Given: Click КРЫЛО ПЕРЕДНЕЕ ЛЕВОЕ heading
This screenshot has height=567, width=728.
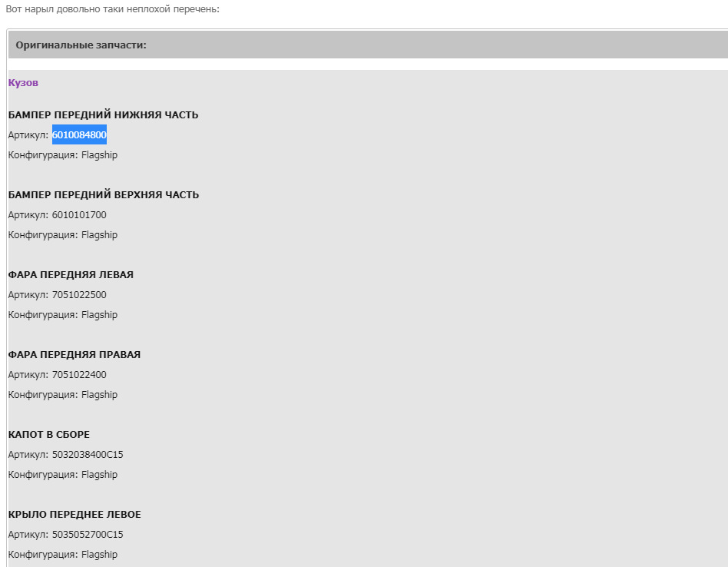Looking at the screenshot, I should coord(74,514).
